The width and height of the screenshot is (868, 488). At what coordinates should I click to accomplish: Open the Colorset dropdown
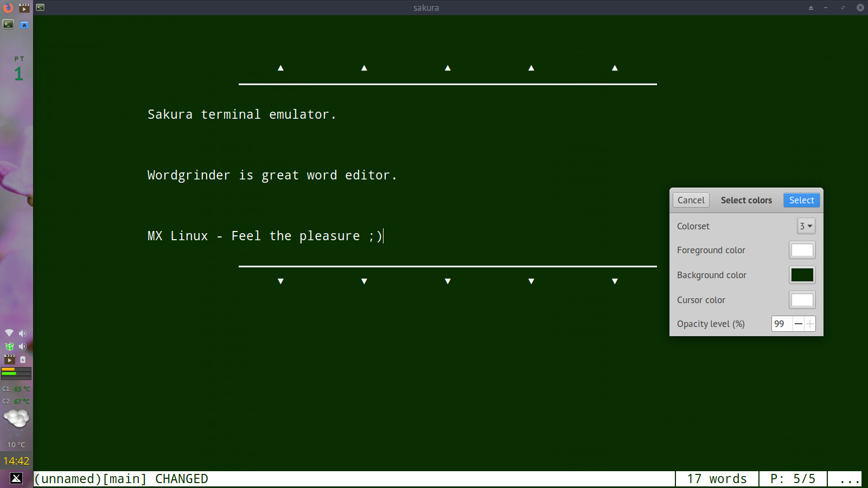(x=806, y=226)
